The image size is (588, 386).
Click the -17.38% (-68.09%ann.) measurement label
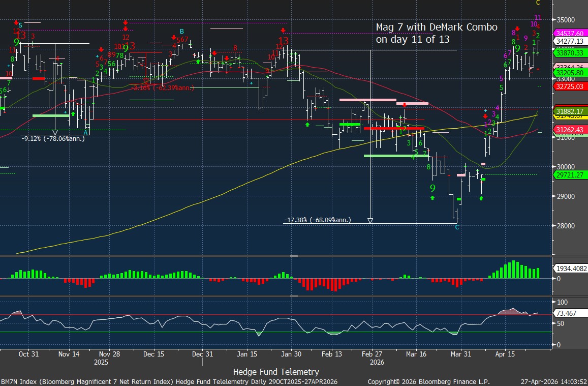pyautogui.click(x=317, y=220)
